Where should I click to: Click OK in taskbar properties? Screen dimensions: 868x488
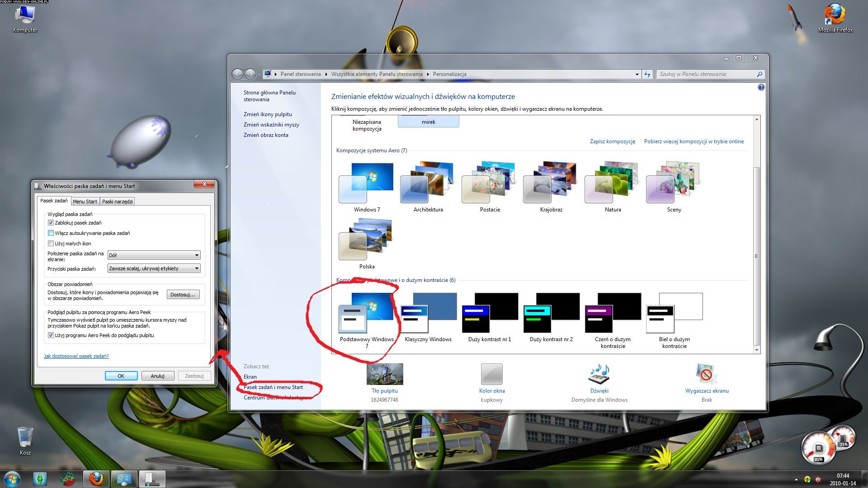(x=121, y=376)
